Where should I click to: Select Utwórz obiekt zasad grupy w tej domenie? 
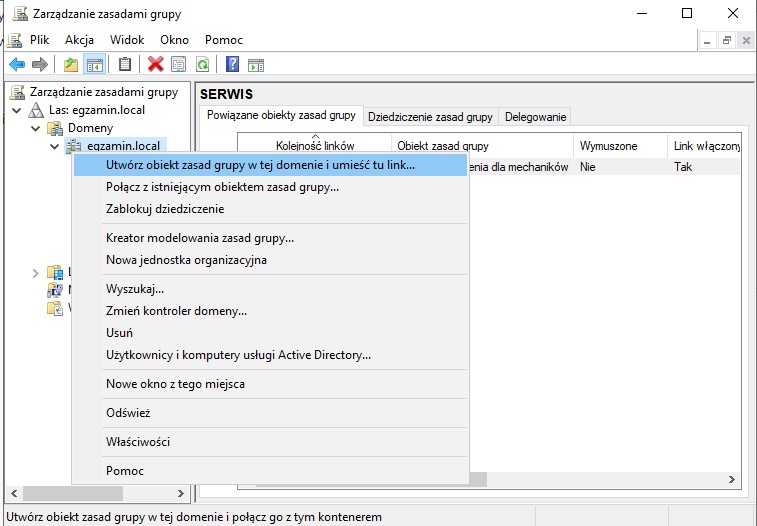pyautogui.click(x=260, y=164)
